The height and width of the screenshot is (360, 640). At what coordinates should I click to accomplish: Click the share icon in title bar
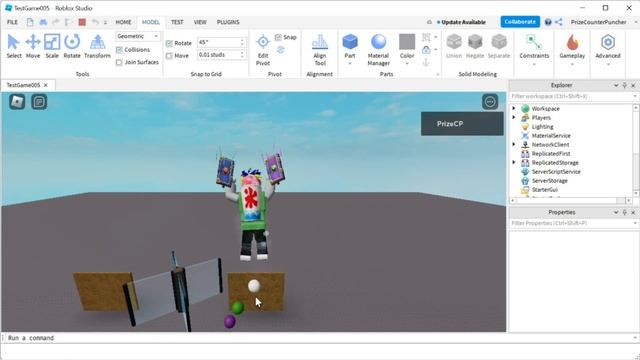tap(559, 22)
